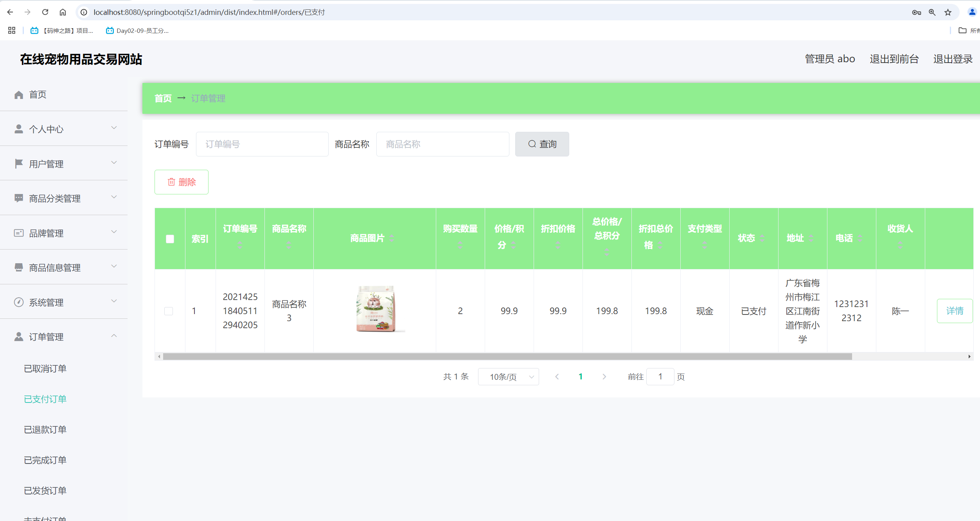
Task: Go to next page arrow in pagination
Action: [604, 377]
